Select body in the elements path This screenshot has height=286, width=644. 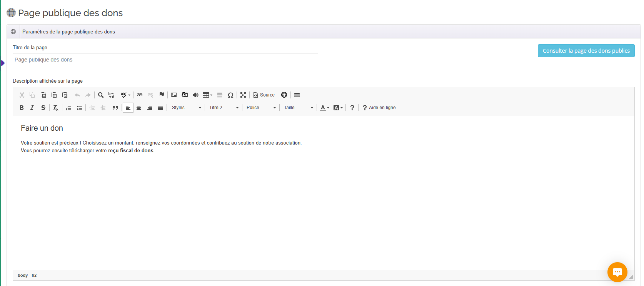click(x=23, y=275)
